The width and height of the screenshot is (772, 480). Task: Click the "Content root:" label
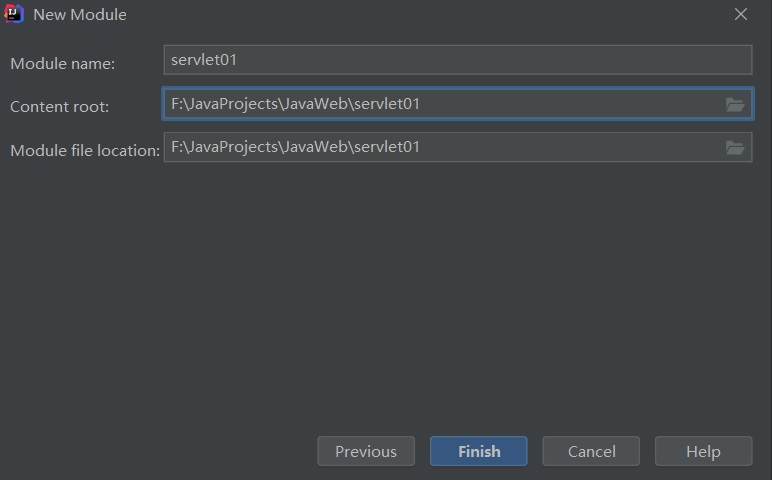(x=60, y=107)
